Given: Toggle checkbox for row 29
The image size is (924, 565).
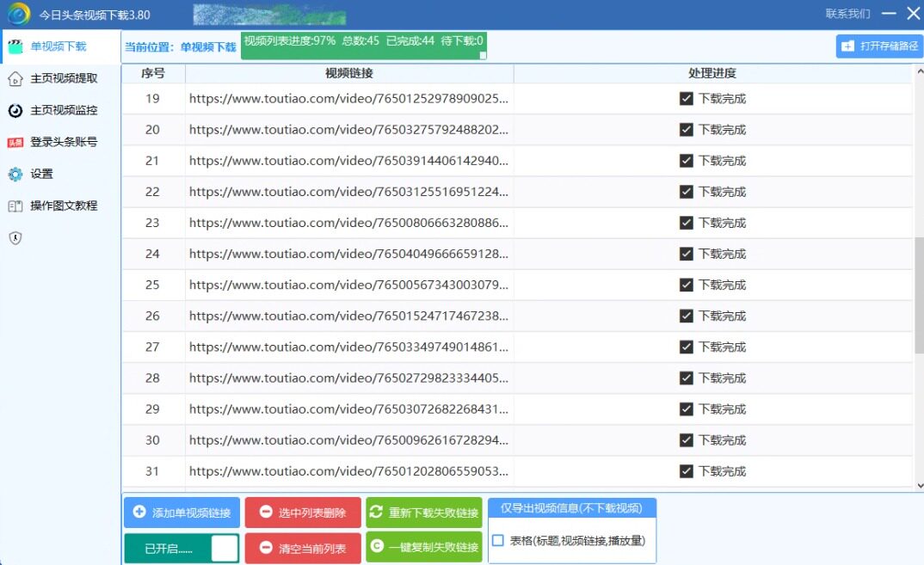Looking at the screenshot, I should coord(686,408).
